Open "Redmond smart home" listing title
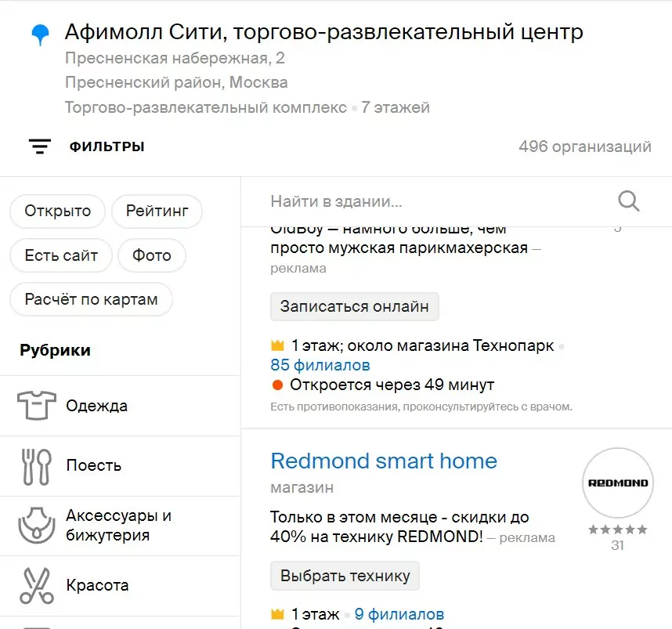This screenshot has width=672, height=629. click(384, 461)
